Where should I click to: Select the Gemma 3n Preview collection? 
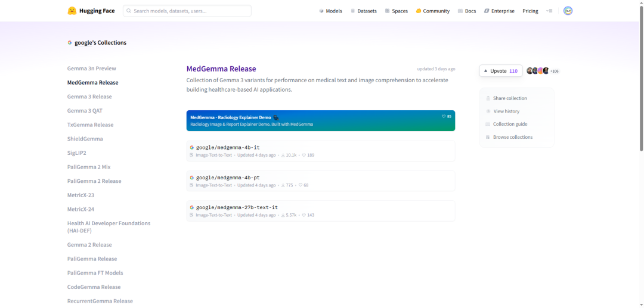(x=92, y=69)
